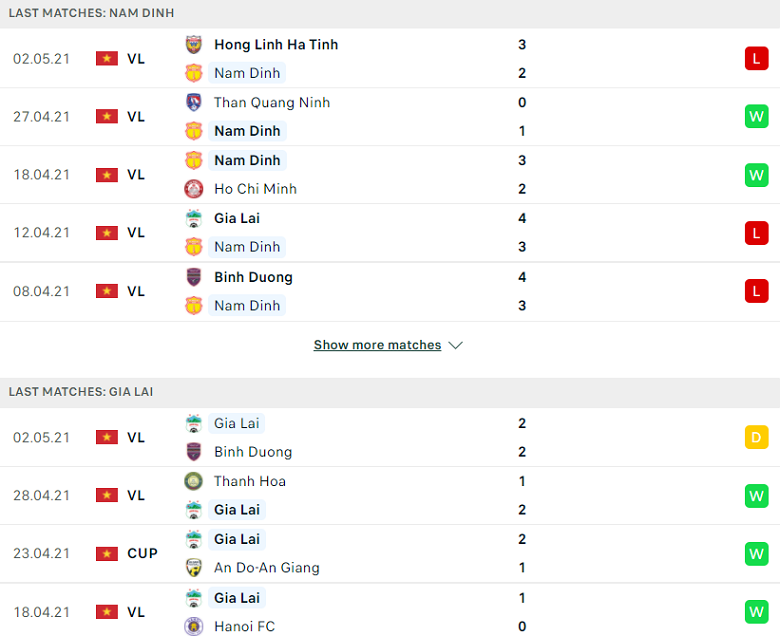Viewport: 780px width, 636px height.
Task: Click the Ho Chi Minh club crest
Action: (x=194, y=189)
